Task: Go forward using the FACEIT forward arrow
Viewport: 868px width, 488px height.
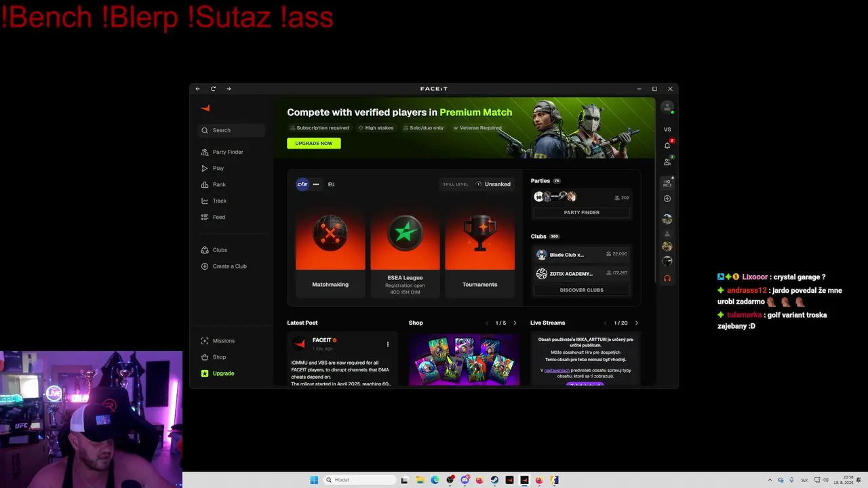Action: click(229, 89)
